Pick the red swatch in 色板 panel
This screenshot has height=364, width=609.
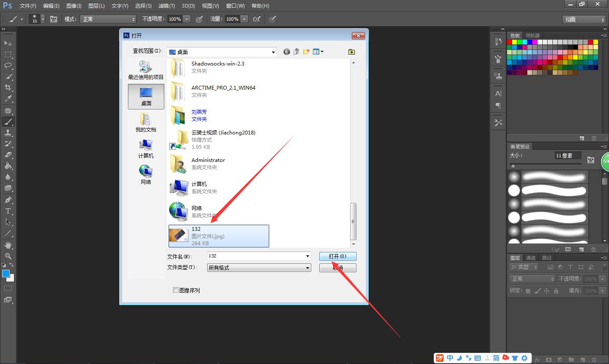tap(510, 42)
